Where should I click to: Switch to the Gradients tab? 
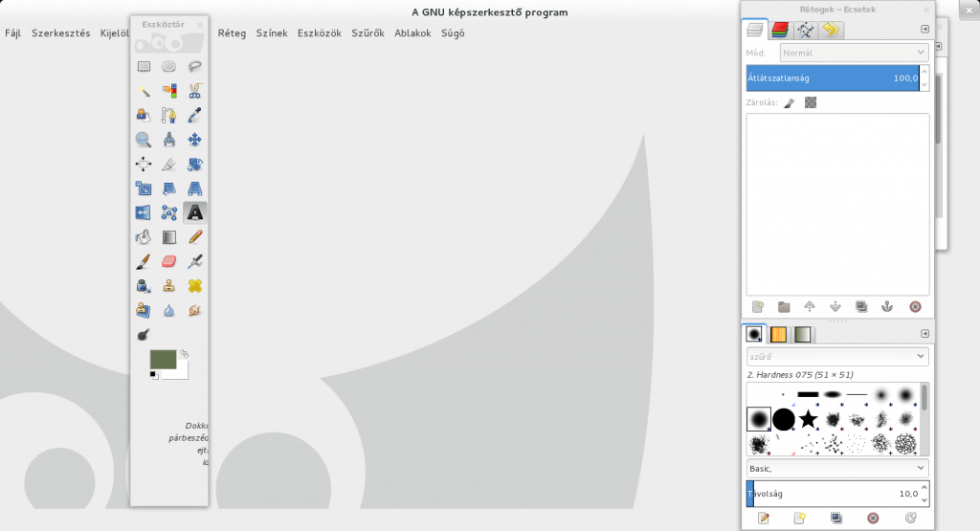pyautogui.click(x=803, y=334)
